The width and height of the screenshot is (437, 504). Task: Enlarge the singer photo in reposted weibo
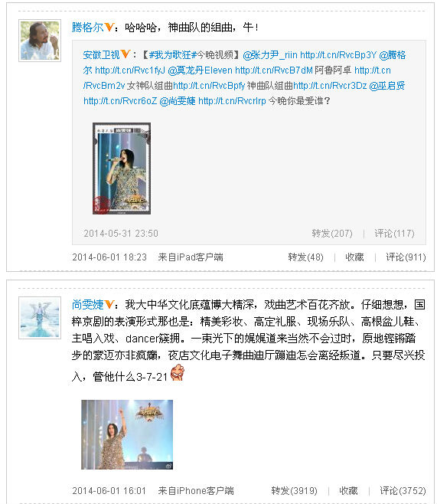[x=122, y=169]
